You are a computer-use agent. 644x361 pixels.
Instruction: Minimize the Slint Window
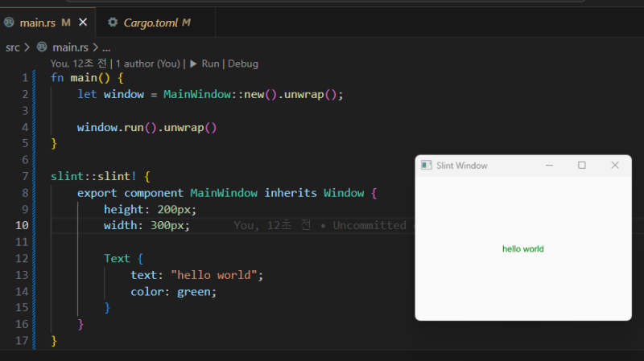click(549, 165)
